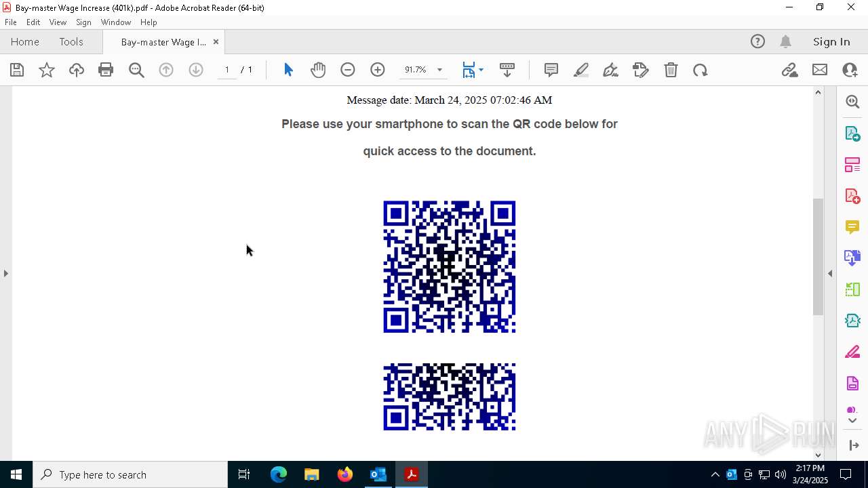Open the Help menu
Viewport: 868px width, 488px height.
tap(149, 22)
